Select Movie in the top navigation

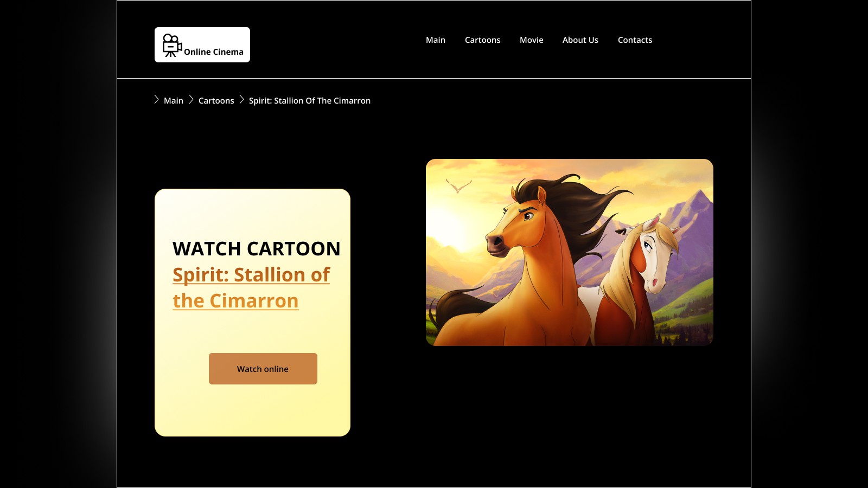[532, 40]
